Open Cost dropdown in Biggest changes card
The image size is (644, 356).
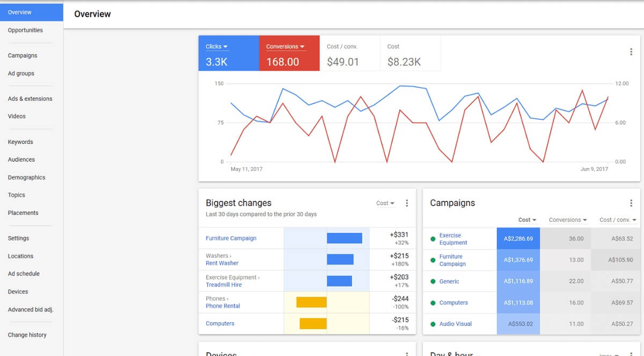[x=385, y=204]
